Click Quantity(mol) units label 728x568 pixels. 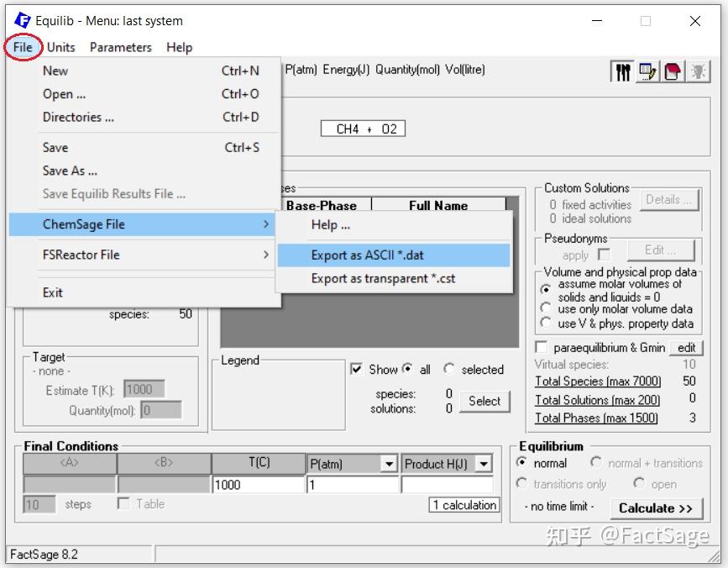pyautogui.click(x=407, y=70)
